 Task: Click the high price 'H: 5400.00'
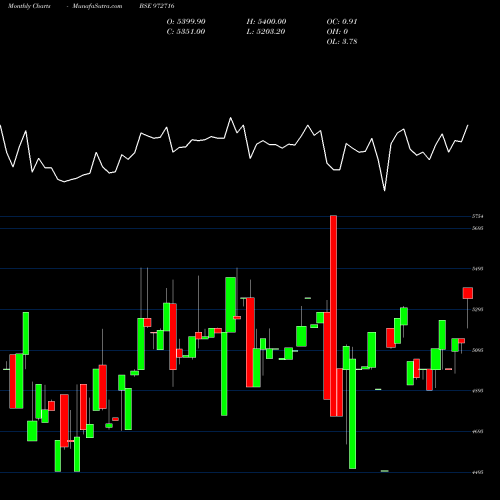pyautogui.click(x=266, y=22)
